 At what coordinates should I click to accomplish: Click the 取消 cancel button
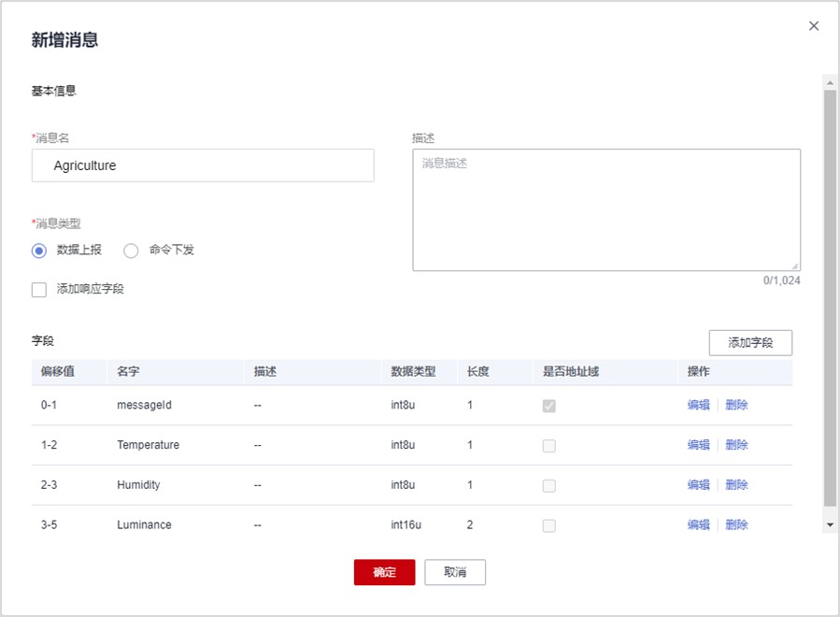click(x=455, y=572)
